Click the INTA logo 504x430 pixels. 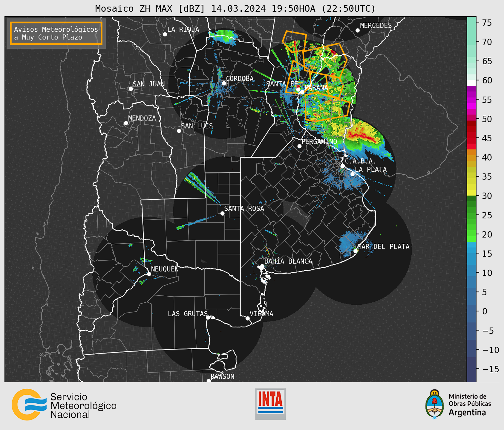pyautogui.click(x=270, y=404)
